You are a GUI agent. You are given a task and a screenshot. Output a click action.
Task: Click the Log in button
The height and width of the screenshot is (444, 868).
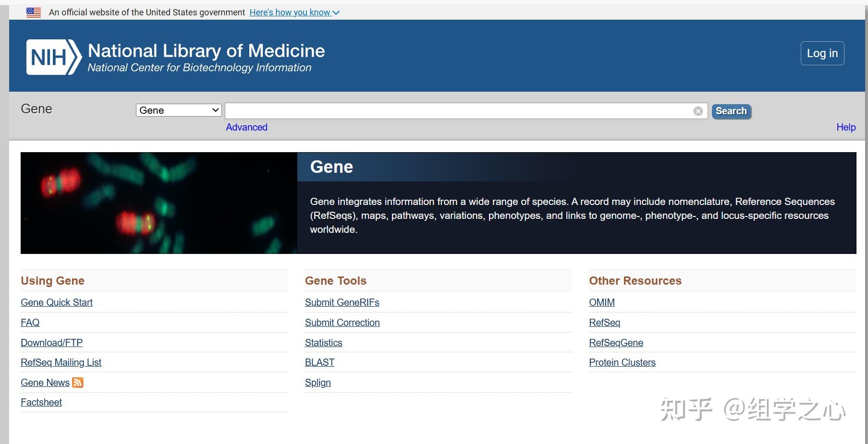click(x=822, y=53)
